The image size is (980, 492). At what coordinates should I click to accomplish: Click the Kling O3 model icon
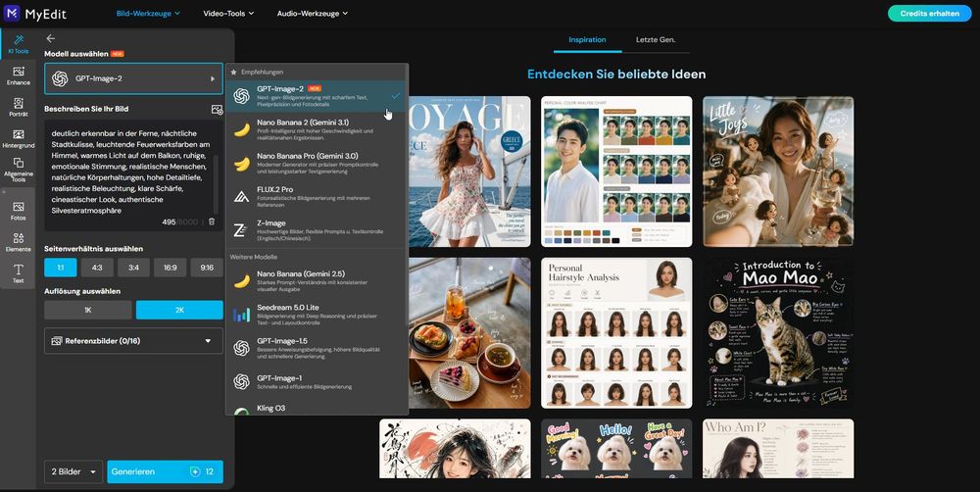click(x=241, y=411)
